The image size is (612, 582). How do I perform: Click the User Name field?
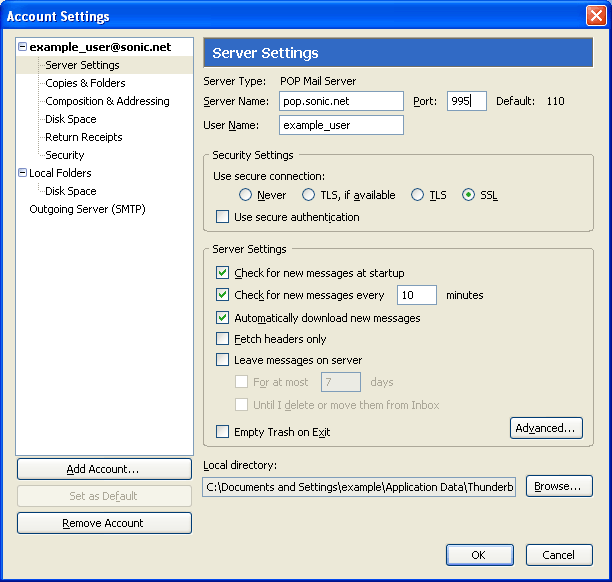tap(341, 125)
